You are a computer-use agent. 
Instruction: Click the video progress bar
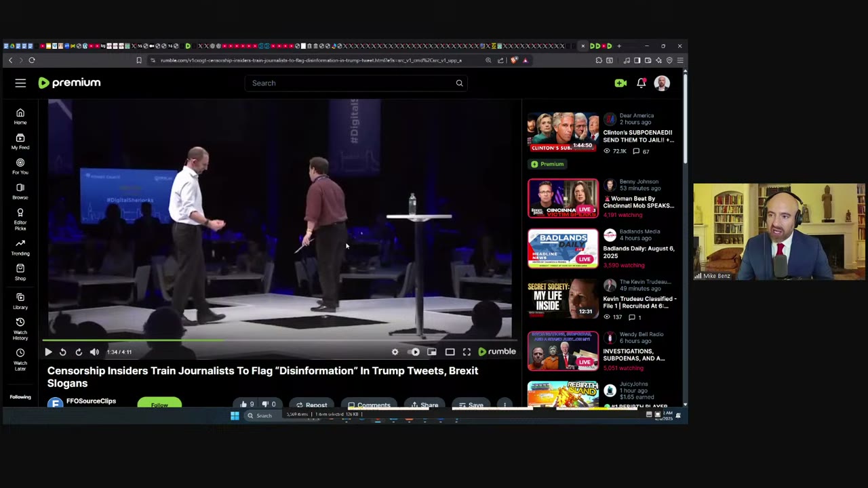tap(279, 341)
